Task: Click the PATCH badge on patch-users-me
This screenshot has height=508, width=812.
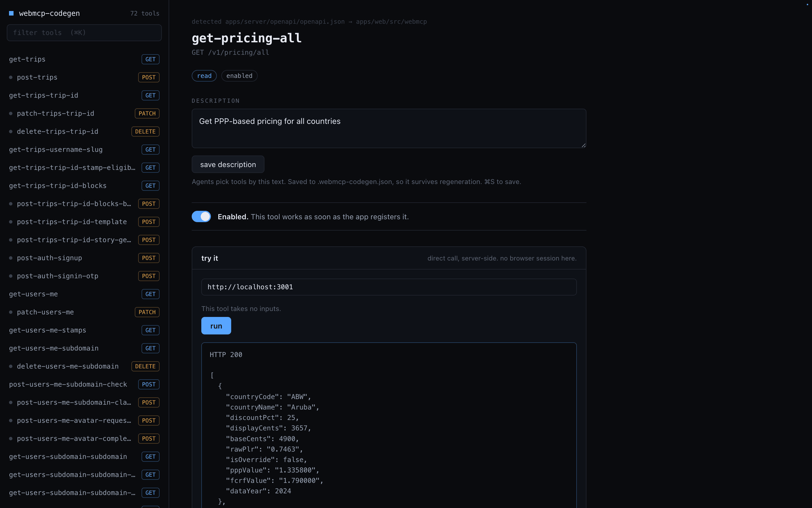Action: (147, 312)
